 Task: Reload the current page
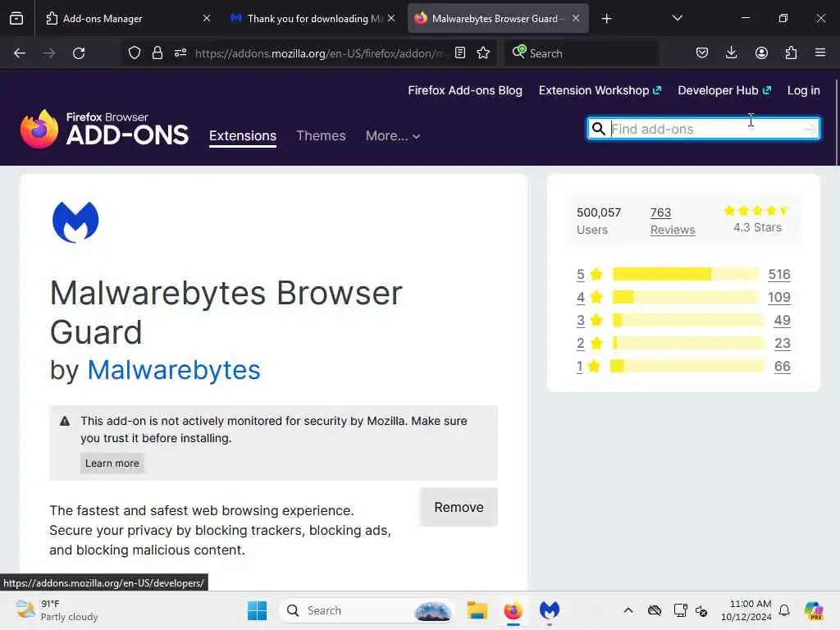79,53
